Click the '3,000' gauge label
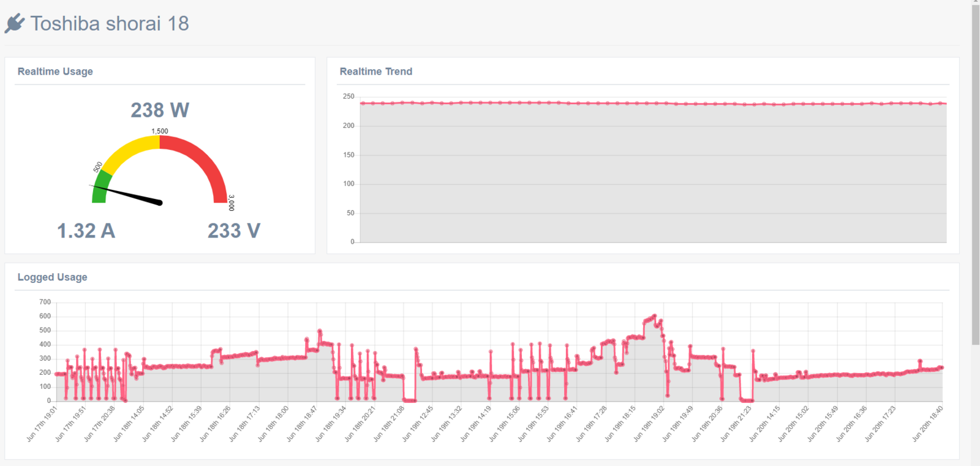 (x=231, y=203)
